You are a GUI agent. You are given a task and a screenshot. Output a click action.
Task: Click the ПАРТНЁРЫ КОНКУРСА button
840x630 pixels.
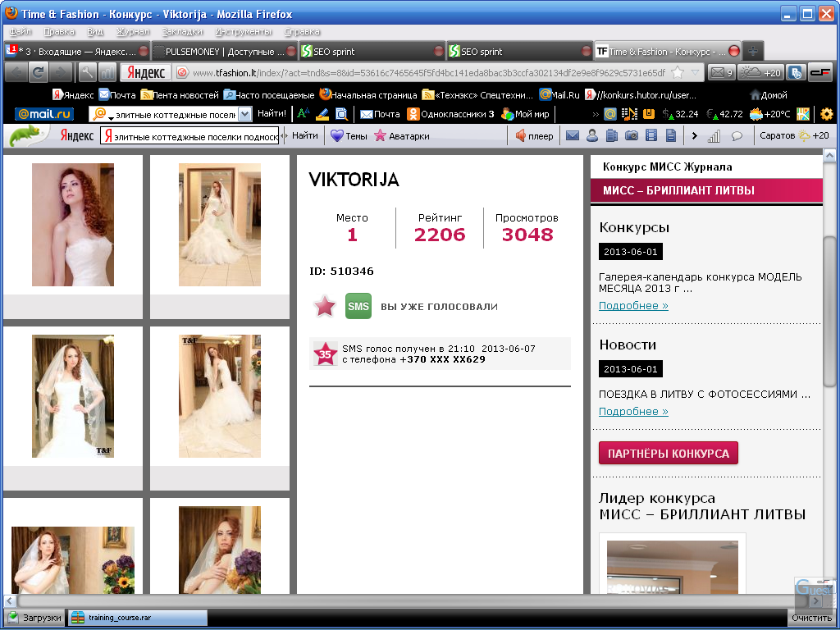(x=668, y=453)
